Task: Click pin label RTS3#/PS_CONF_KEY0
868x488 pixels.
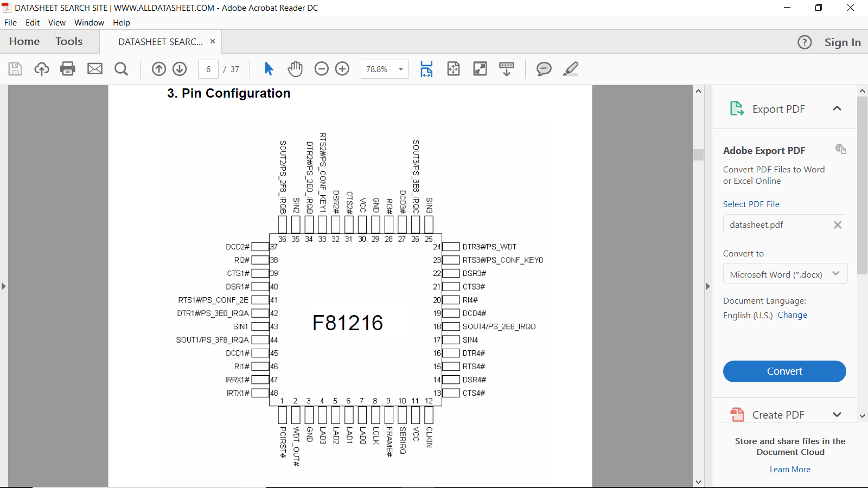Action: tap(503, 260)
